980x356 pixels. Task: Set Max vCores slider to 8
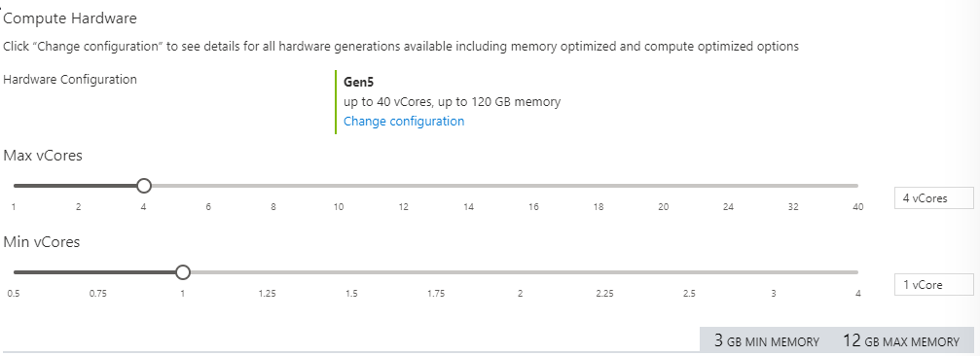[x=273, y=186]
